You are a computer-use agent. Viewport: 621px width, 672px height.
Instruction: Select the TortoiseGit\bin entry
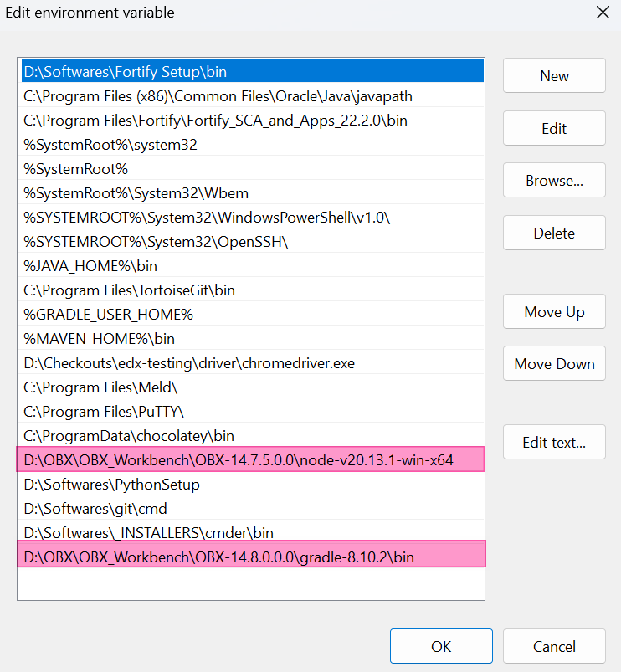pos(253,290)
